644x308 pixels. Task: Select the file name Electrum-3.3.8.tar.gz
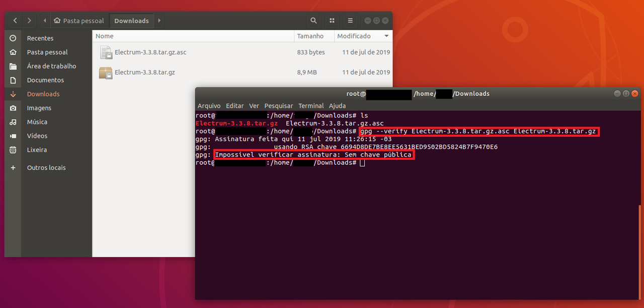click(x=145, y=72)
